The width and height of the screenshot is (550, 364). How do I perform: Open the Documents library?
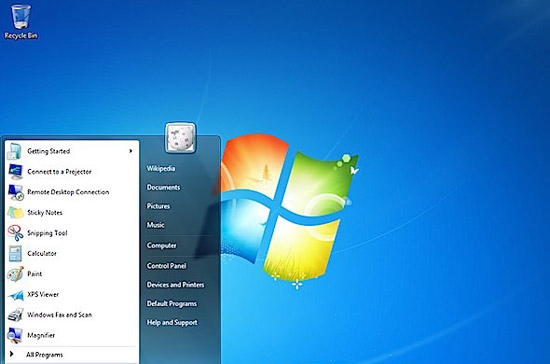click(x=163, y=188)
